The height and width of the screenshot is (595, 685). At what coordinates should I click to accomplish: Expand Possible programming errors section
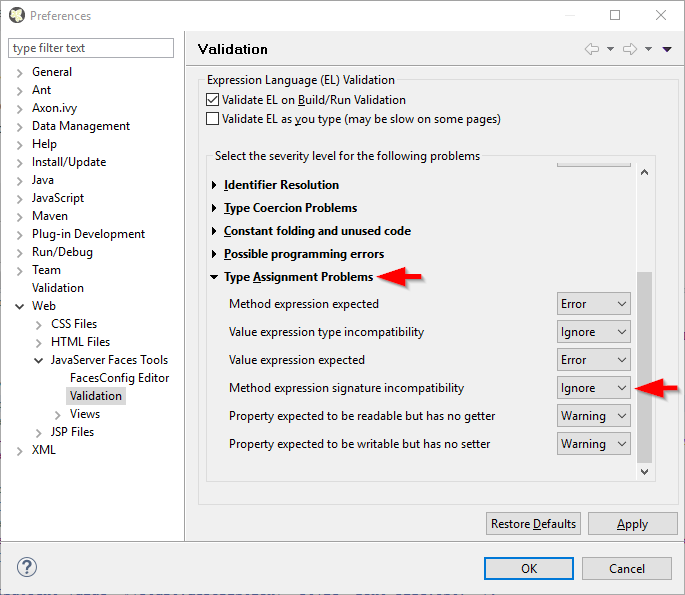[x=214, y=254]
